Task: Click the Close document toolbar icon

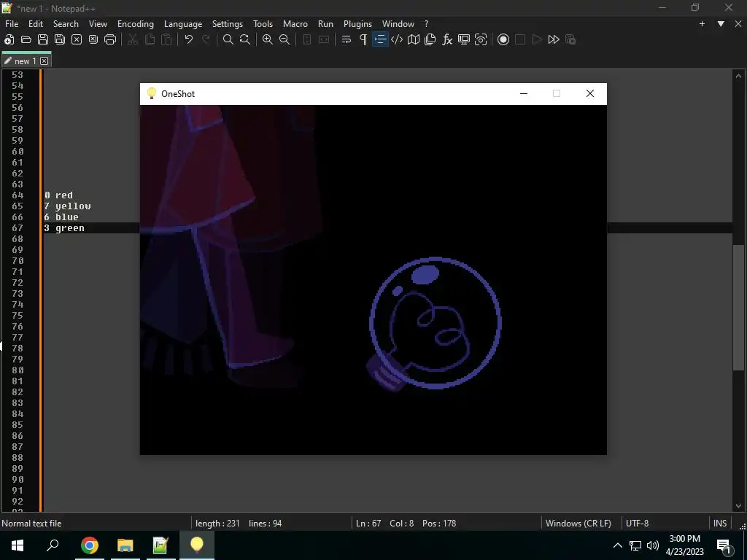Action: pos(76,39)
